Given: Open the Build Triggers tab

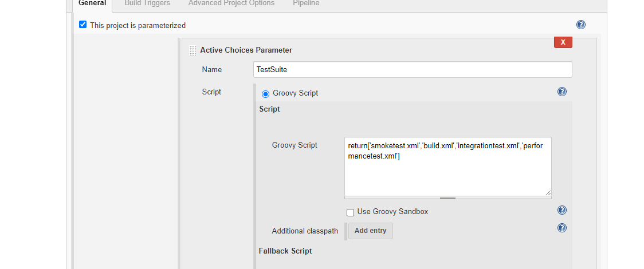Looking at the screenshot, I should (147, 3).
